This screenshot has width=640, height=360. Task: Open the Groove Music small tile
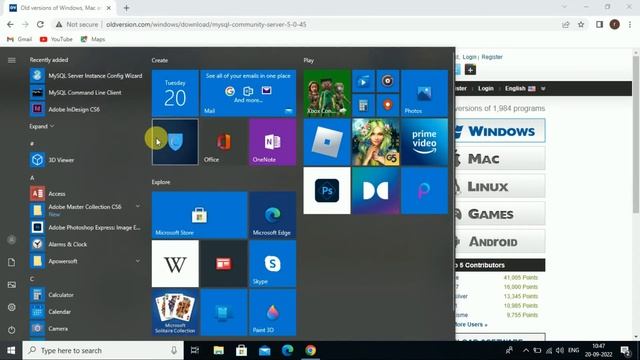click(x=388, y=81)
